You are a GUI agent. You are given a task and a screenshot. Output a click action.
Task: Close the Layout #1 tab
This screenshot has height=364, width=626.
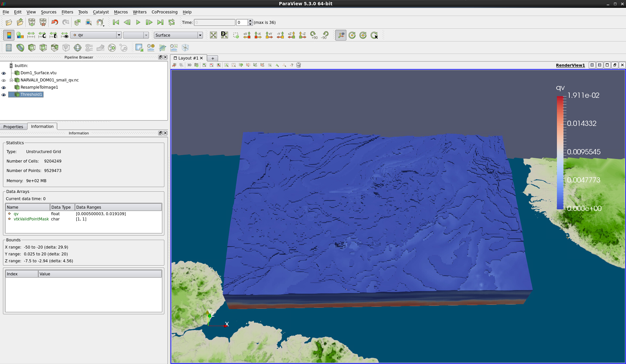201,58
